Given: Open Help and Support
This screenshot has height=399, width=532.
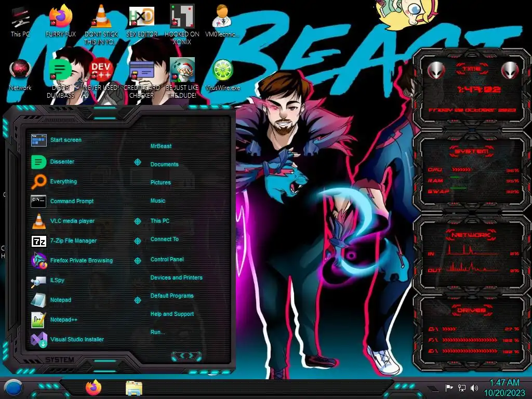Looking at the screenshot, I should click(172, 314).
